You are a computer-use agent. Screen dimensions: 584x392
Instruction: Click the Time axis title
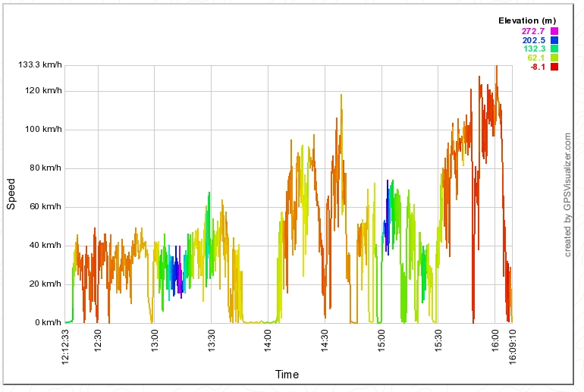(x=287, y=375)
